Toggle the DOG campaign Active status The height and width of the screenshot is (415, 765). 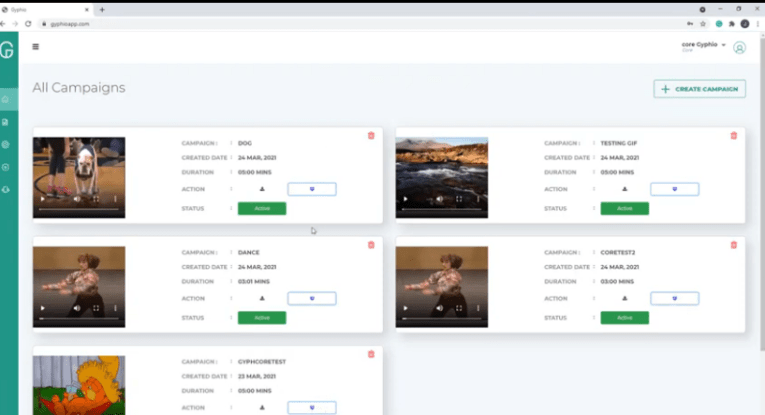tap(262, 209)
